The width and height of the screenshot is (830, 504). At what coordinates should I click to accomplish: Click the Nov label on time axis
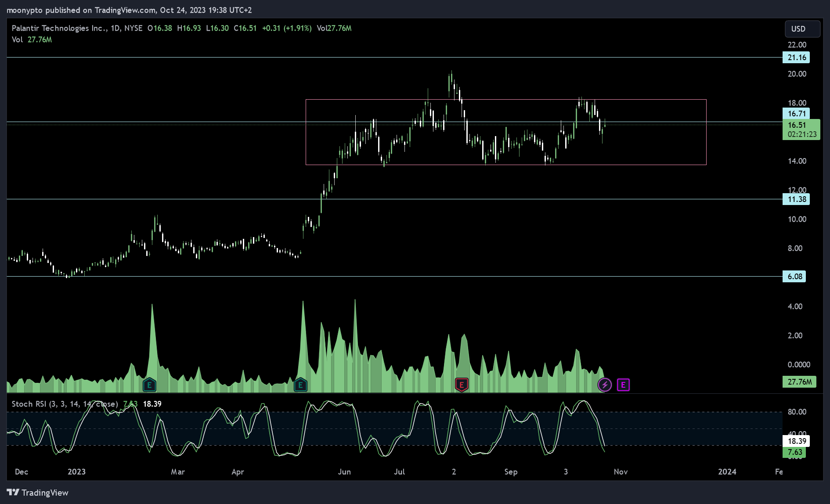point(621,472)
